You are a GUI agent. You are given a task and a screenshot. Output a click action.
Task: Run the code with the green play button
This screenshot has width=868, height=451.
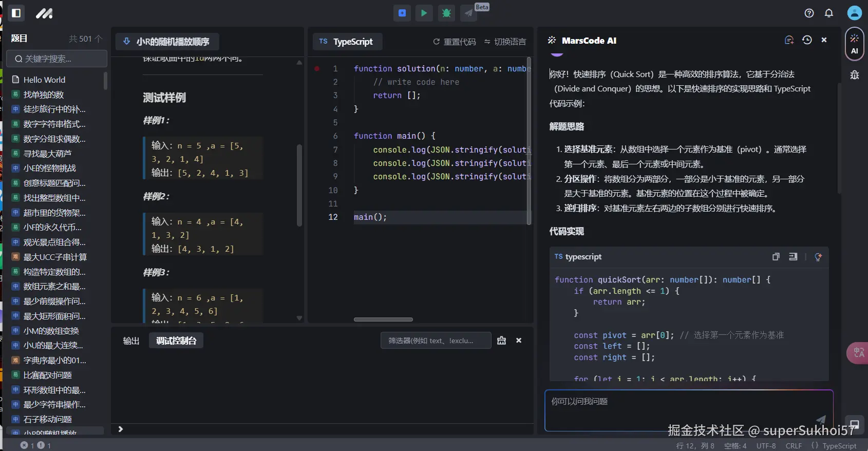coord(424,13)
